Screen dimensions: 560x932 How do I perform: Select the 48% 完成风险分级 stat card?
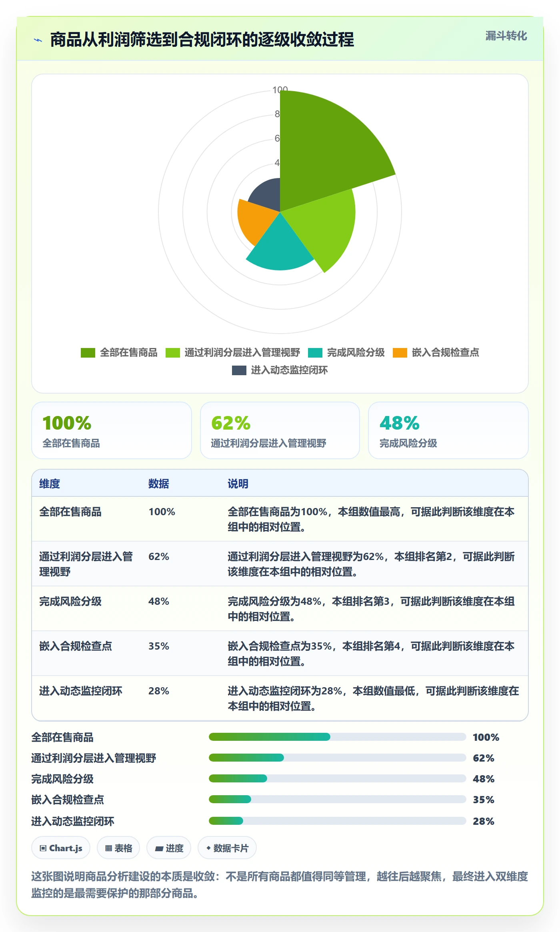[x=448, y=430]
